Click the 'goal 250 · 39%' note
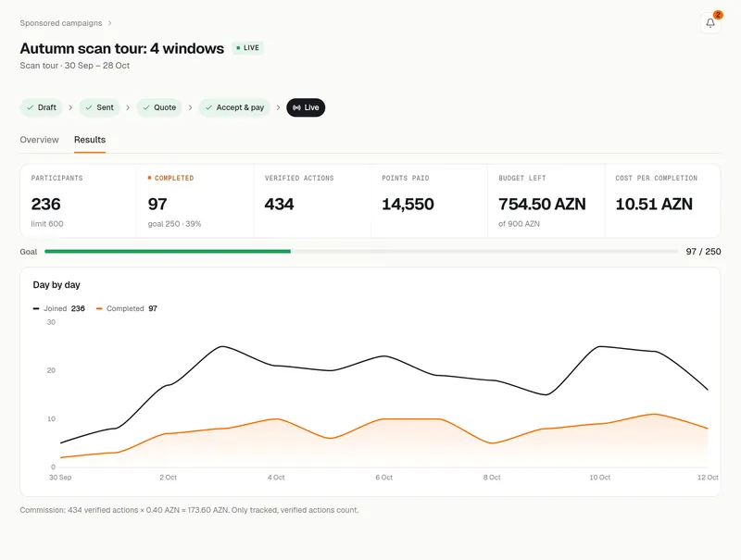This screenshot has width=741, height=560. (x=174, y=224)
